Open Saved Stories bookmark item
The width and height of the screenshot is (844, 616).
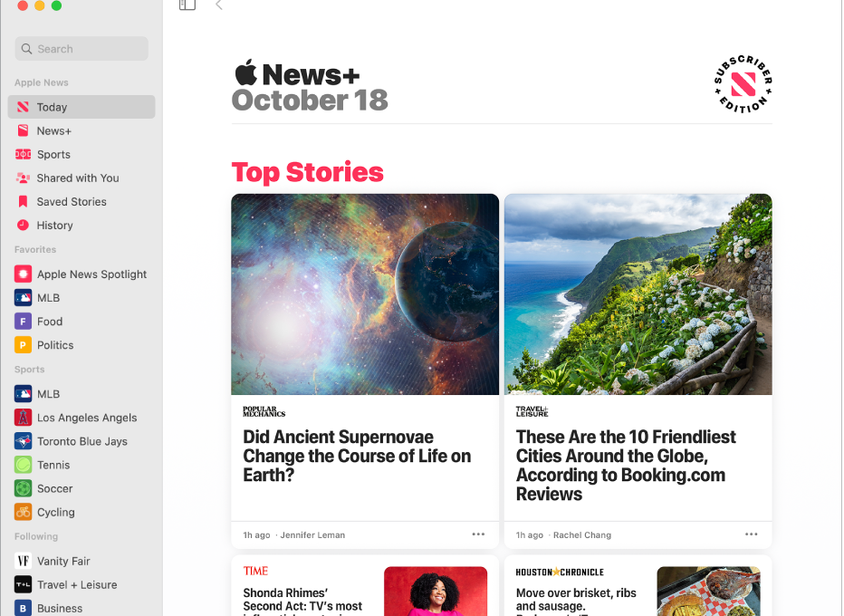pyautogui.click(x=82, y=202)
